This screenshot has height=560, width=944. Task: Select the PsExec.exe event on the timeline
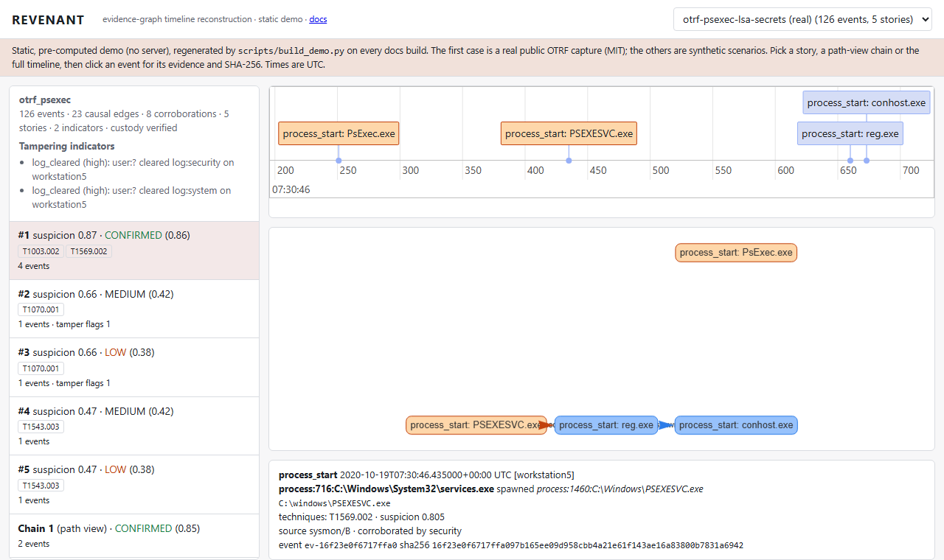tap(339, 133)
